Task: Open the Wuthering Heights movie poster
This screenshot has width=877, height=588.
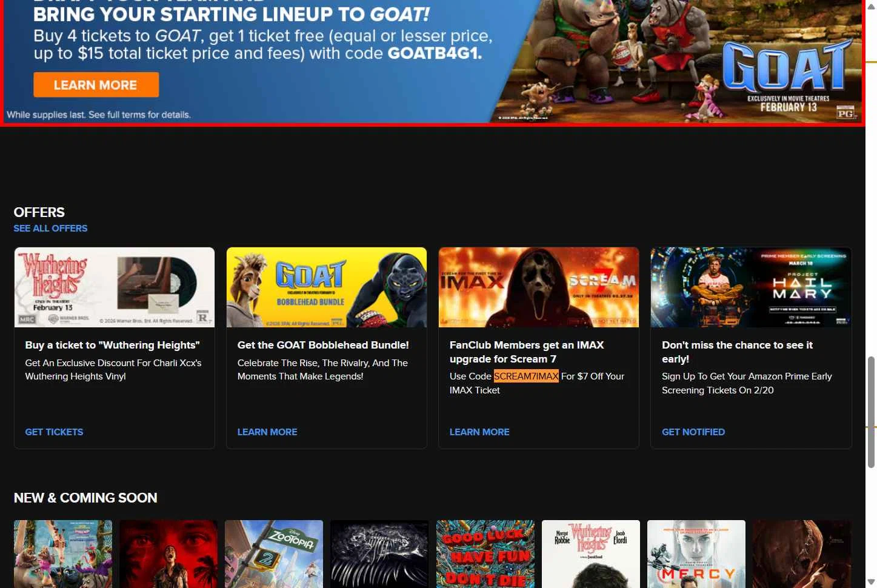Action: pyautogui.click(x=591, y=554)
